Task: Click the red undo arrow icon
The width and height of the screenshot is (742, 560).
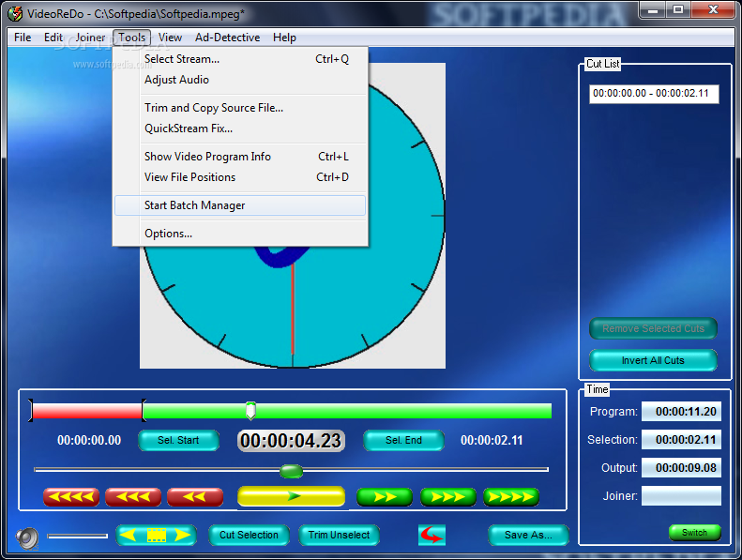Action: point(432,535)
